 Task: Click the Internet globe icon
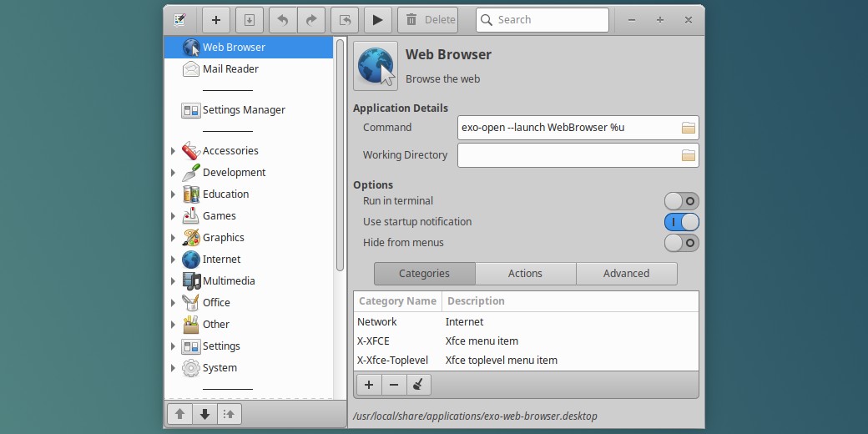click(x=191, y=259)
